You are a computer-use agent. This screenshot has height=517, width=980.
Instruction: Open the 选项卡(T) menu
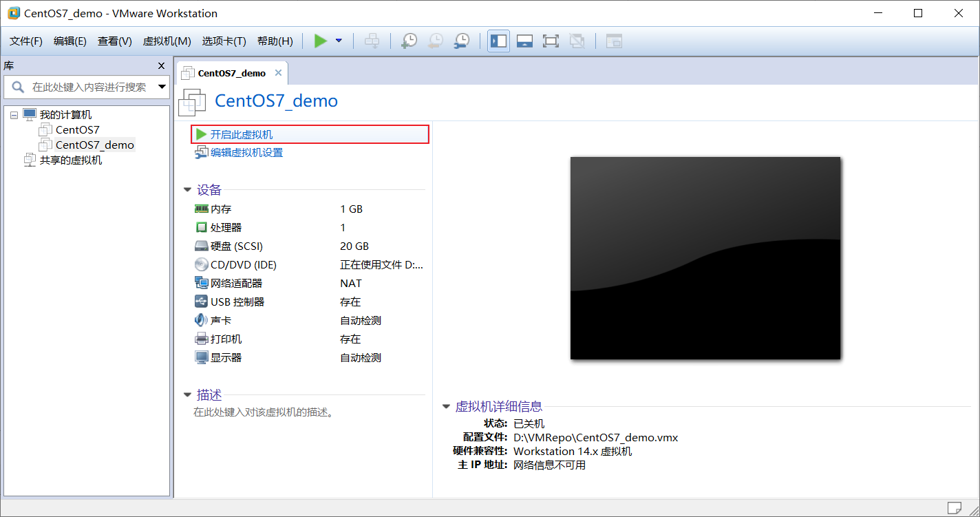[x=224, y=41]
